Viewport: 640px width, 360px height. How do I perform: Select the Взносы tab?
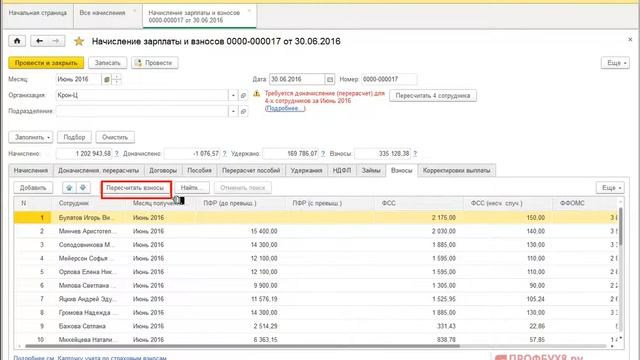pos(402,170)
